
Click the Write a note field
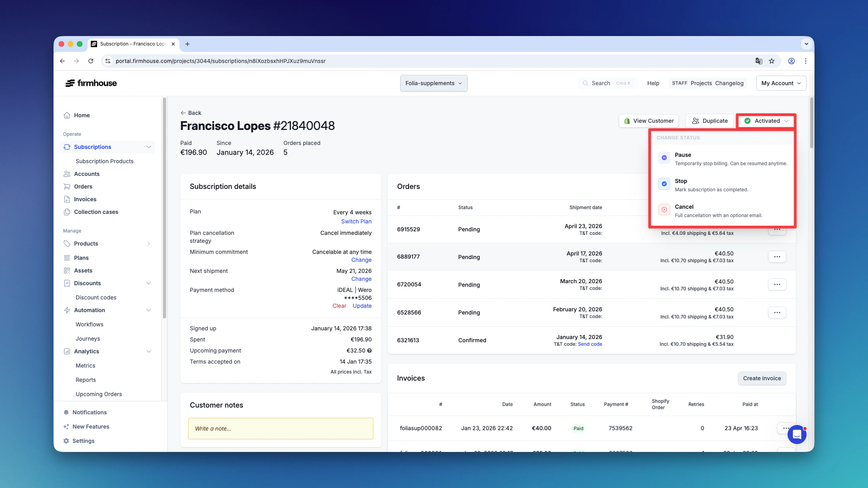pyautogui.click(x=281, y=429)
